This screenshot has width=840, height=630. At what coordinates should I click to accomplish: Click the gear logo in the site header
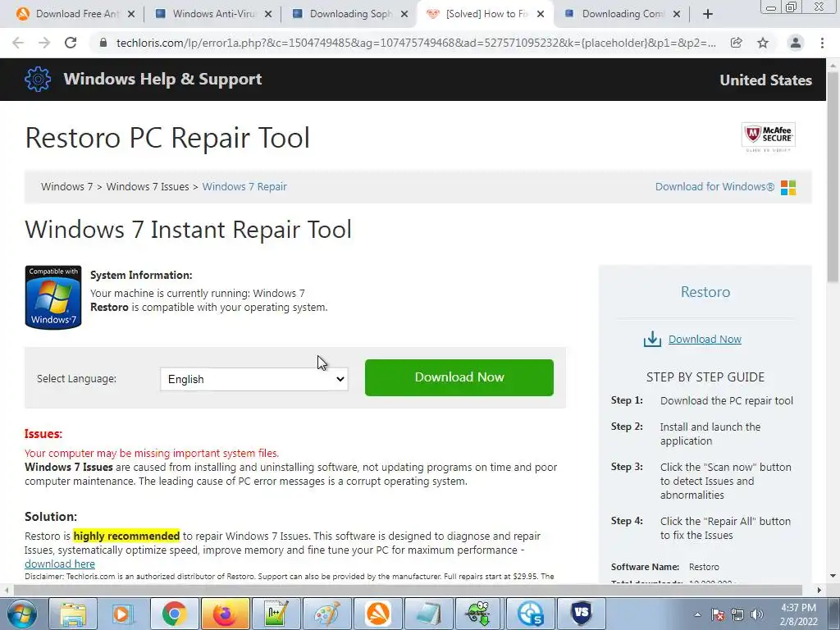[38, 80]
